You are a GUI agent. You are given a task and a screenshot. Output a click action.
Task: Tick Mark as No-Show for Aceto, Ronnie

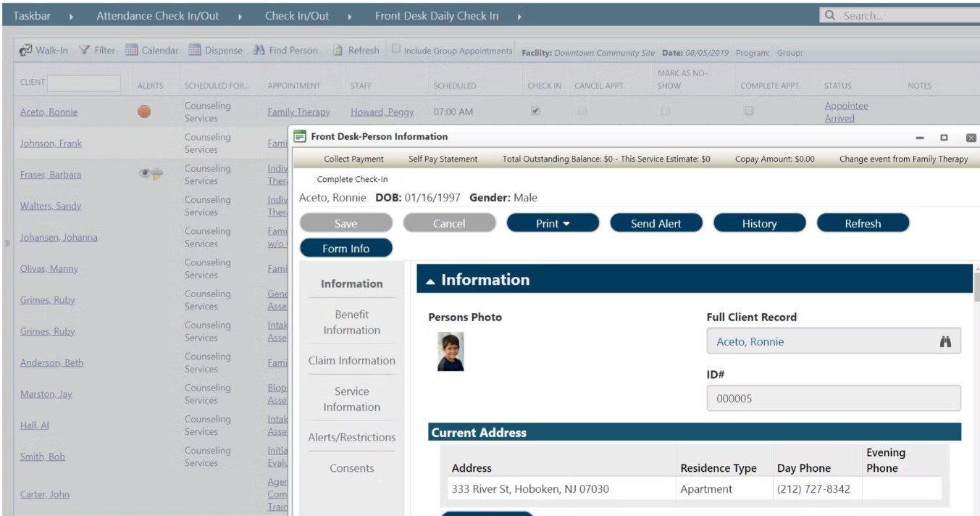[x=665, y=112]
